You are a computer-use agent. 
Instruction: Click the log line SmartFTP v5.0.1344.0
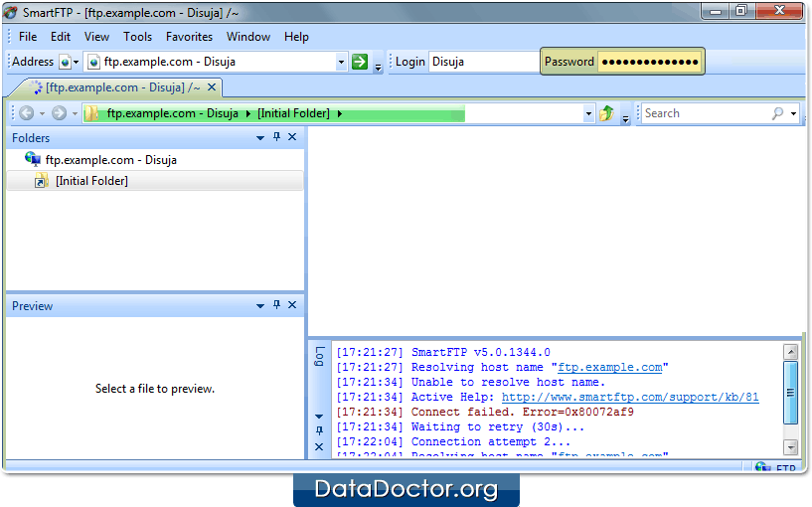pos(442,352)
